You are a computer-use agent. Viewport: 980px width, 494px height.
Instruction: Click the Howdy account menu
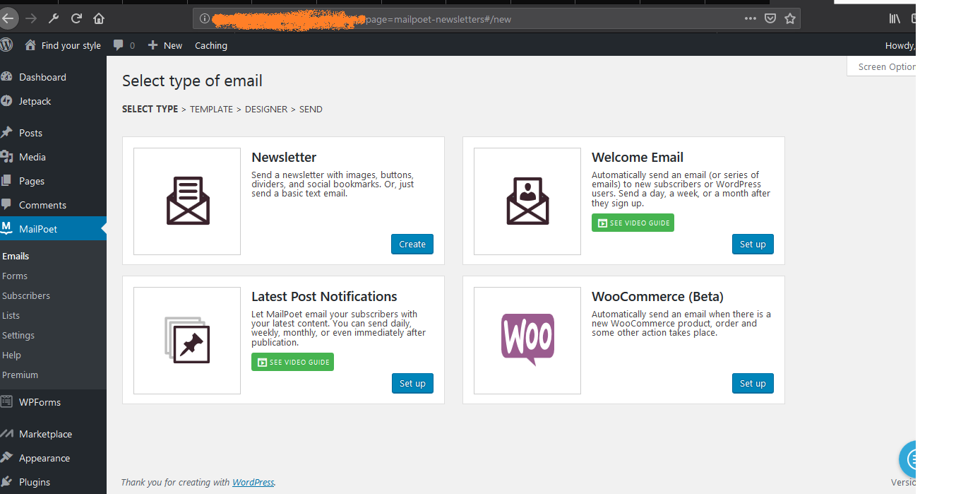pos(900,45)
